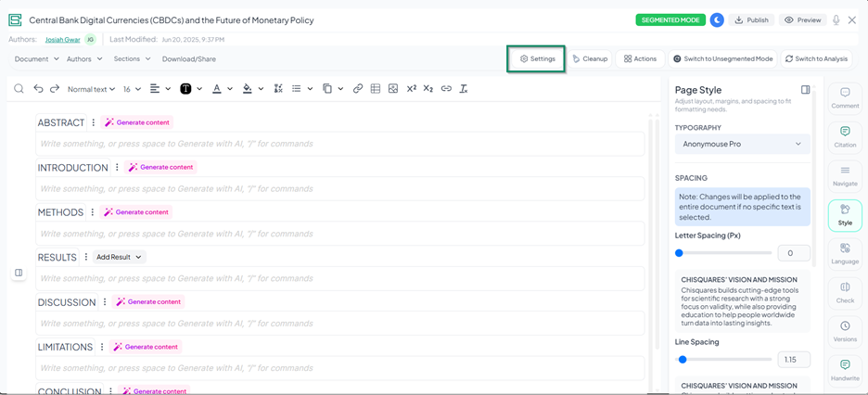Open the Citation sidebar panel

[845, 136]
